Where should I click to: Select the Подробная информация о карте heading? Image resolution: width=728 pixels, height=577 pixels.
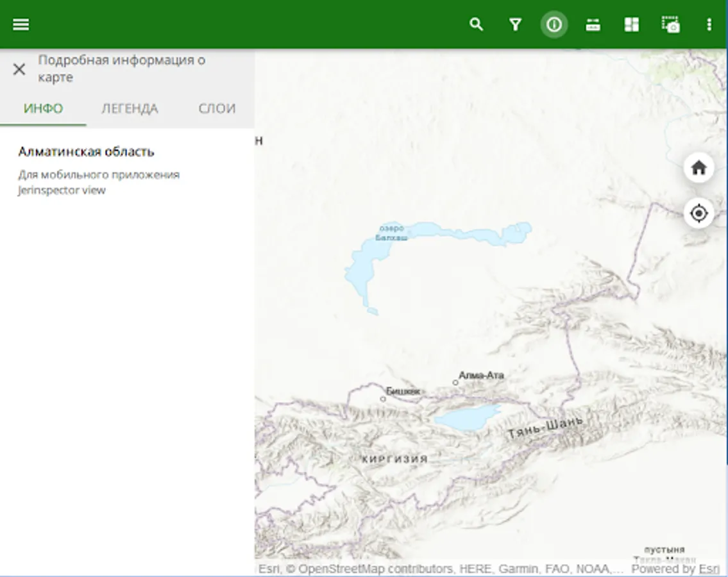(122, 68)
